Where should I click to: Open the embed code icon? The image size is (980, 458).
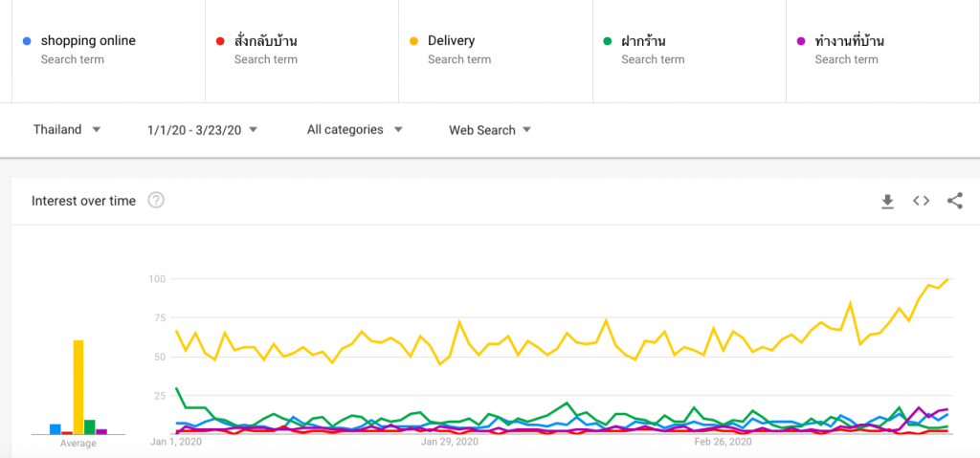921,201
